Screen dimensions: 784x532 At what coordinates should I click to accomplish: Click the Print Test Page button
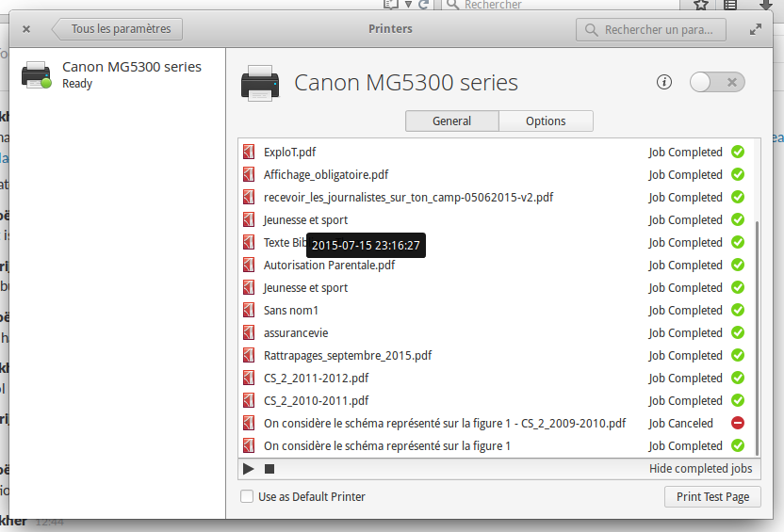[712, 497]
